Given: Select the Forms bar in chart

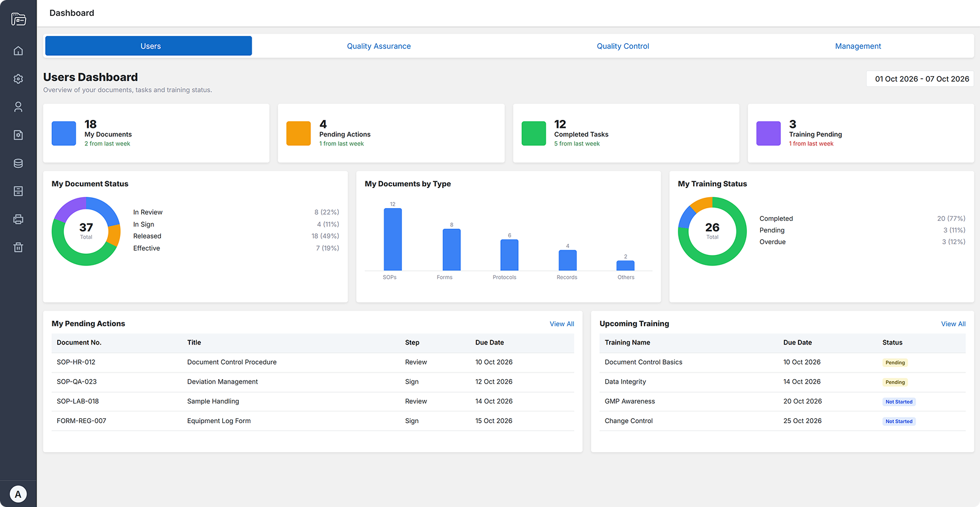Looking at the screenshot, I should pyautogui.click(x=451, y=250).
